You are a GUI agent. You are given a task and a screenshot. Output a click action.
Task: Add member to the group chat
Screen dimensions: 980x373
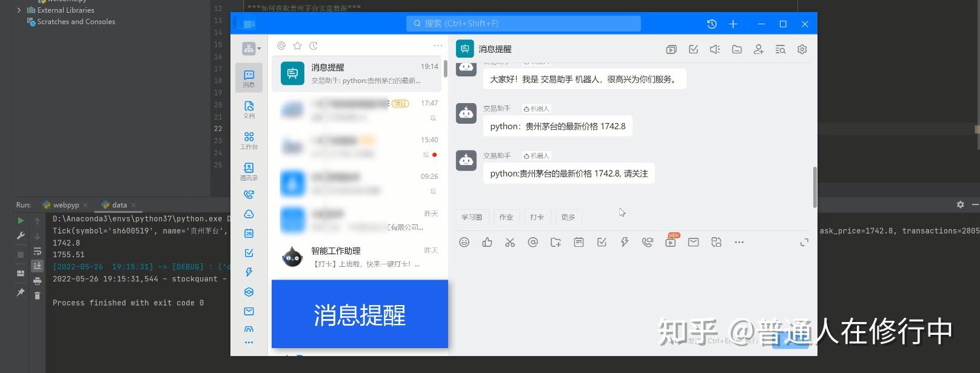pyautogui.click(x=759, y=49)
